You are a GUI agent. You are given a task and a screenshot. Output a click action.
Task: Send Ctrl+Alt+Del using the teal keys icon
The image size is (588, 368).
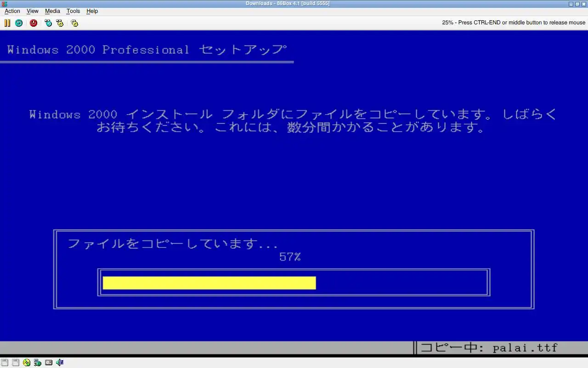[x=48, y=23]
